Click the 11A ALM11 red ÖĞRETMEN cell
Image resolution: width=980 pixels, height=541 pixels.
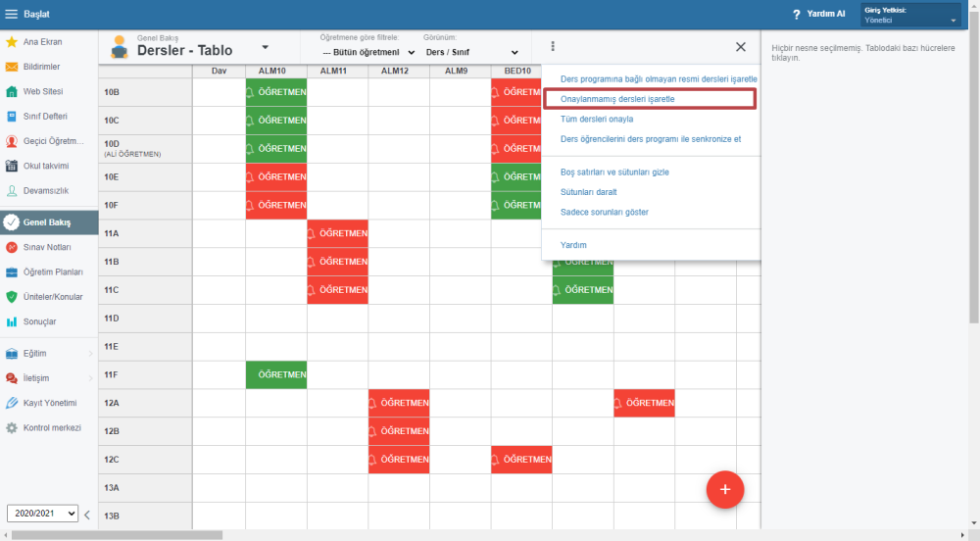click(337, 233)
